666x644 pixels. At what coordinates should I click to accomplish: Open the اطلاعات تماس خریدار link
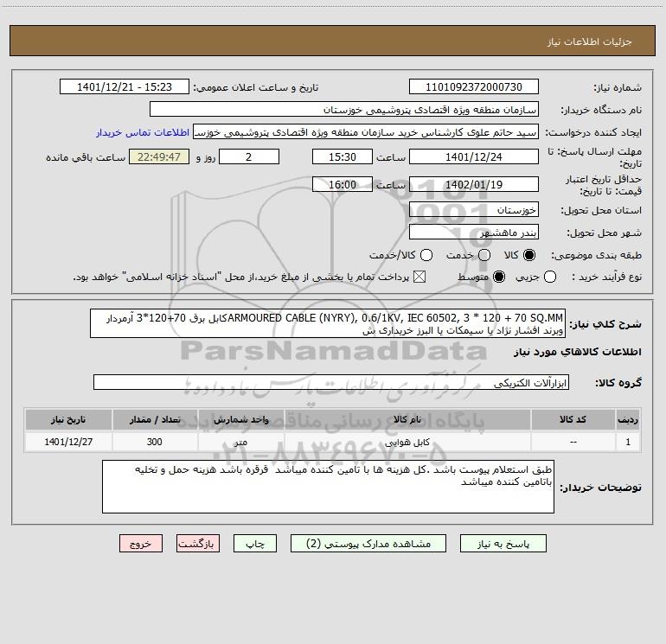143,132
